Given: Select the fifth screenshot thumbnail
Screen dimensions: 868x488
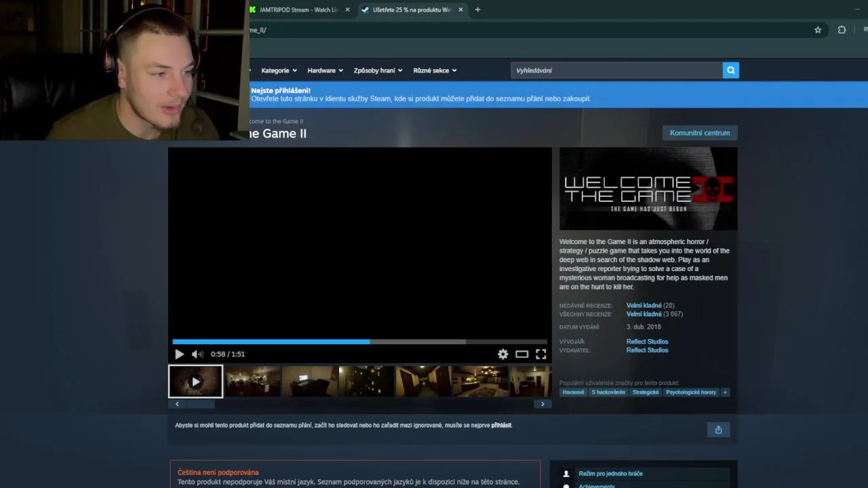Looking at the screenshot, I should tap(423, 382).
